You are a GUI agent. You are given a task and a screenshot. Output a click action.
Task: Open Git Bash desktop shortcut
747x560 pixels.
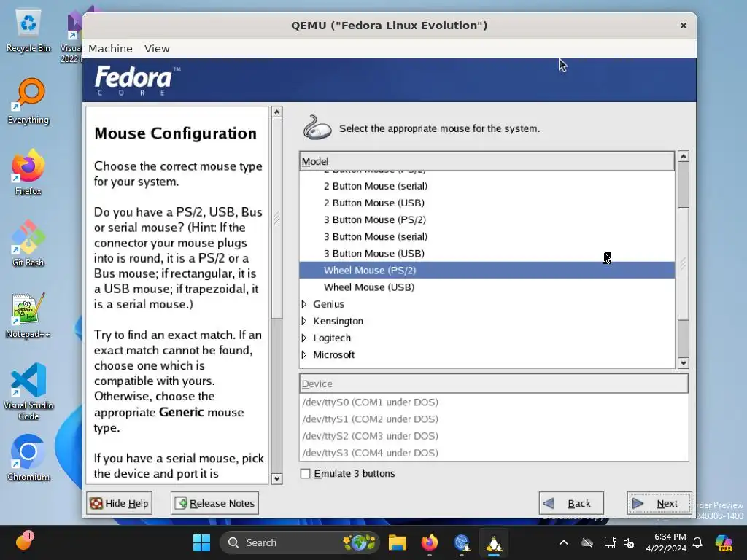click(x=28, y=244)
